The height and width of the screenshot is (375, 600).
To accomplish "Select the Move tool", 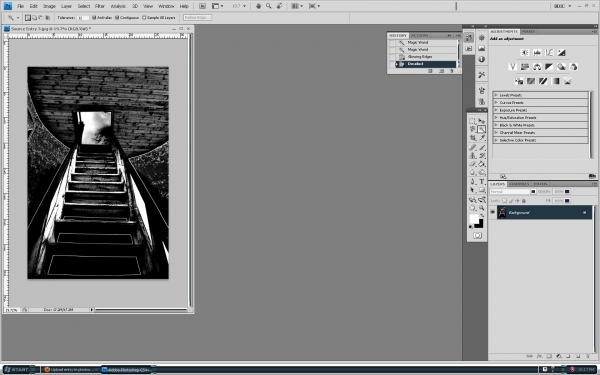I will [482, 121].
